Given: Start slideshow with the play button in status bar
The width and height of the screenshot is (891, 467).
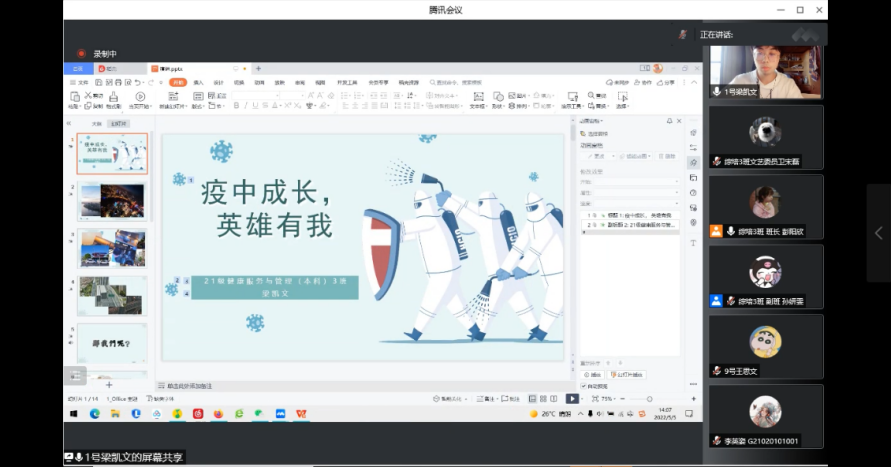Looking at the screenshot, I should (x=572, y=398).
